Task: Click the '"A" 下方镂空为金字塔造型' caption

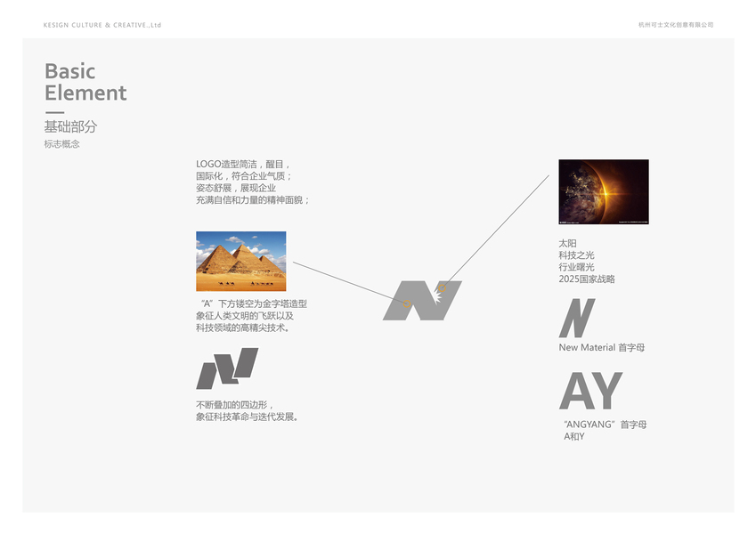Action: coord(254,303)
